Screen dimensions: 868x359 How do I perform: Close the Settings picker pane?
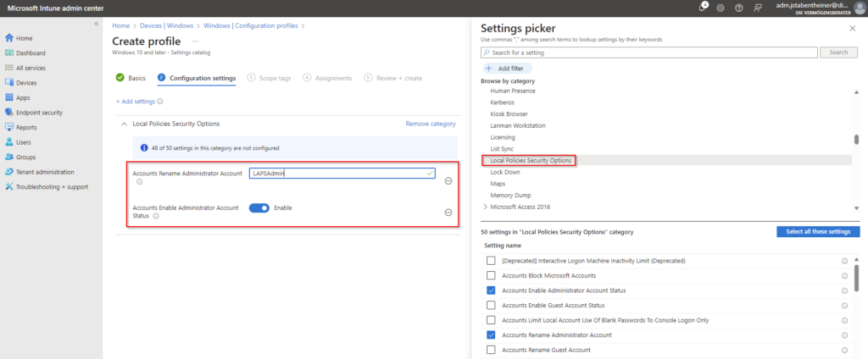point(852,28)
